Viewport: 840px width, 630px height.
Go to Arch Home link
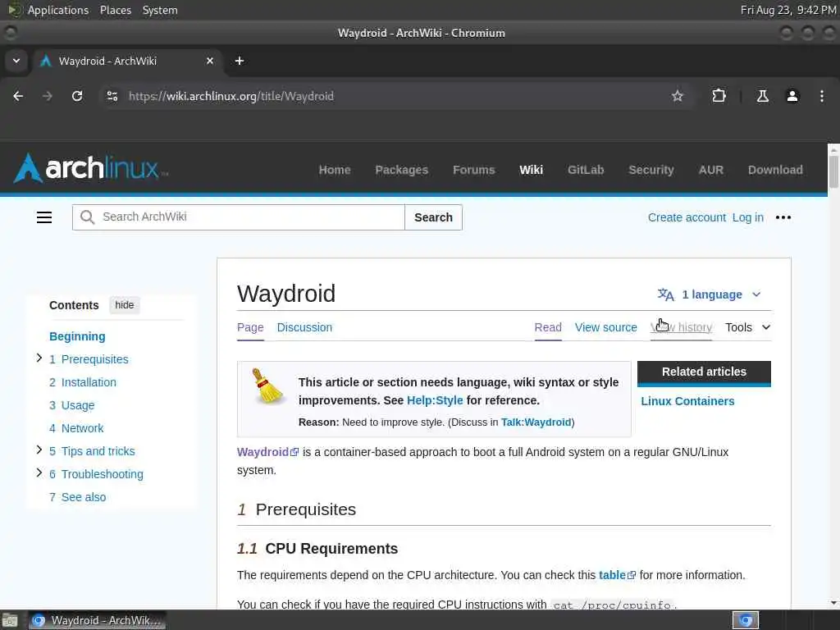(x=335, y=170)
